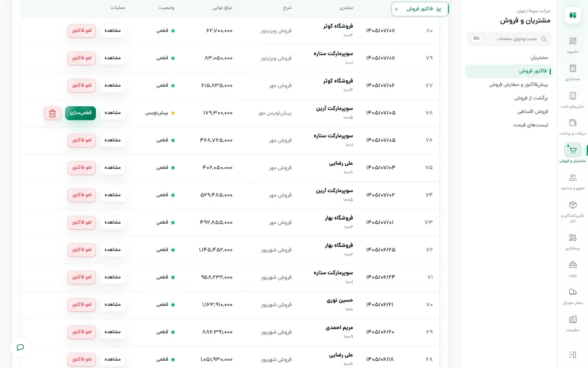Viewport: 588px width, 368px height.
Task: Click مشاهده for invoice 75
Action: tap(113, 168)
